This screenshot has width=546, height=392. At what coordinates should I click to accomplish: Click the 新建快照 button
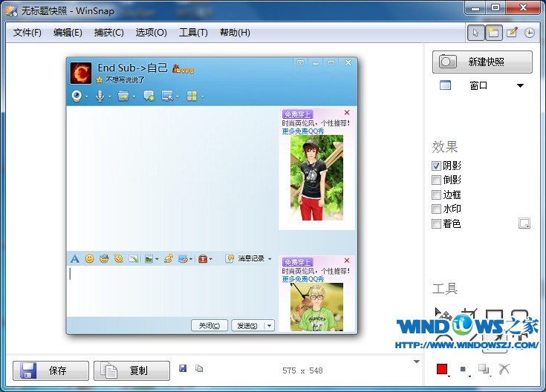482,62
